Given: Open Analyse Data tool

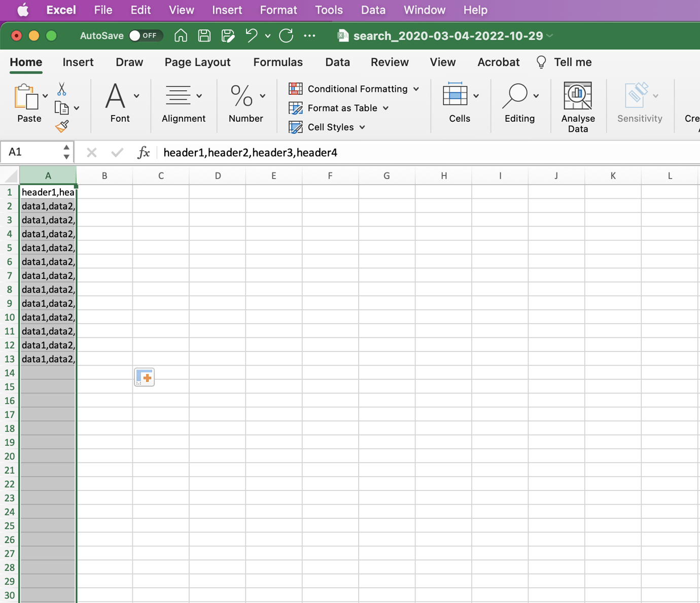Looking at the screenshot, I should coord(578,107).
